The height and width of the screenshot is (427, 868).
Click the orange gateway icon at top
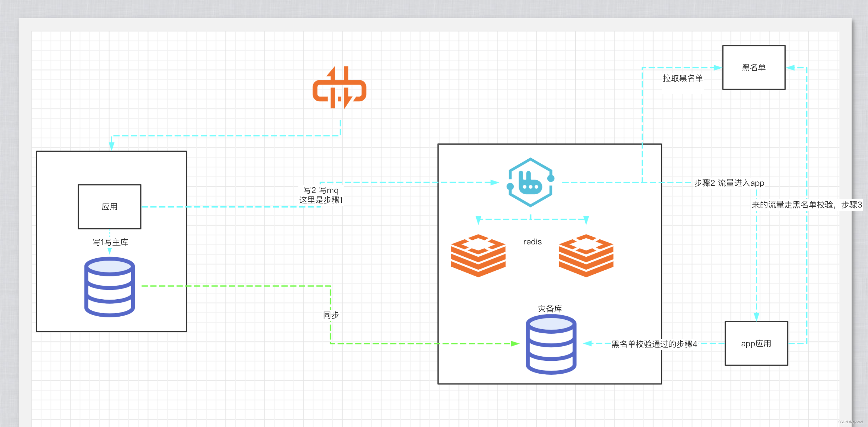pyautogui.click(x=339, y=88)
